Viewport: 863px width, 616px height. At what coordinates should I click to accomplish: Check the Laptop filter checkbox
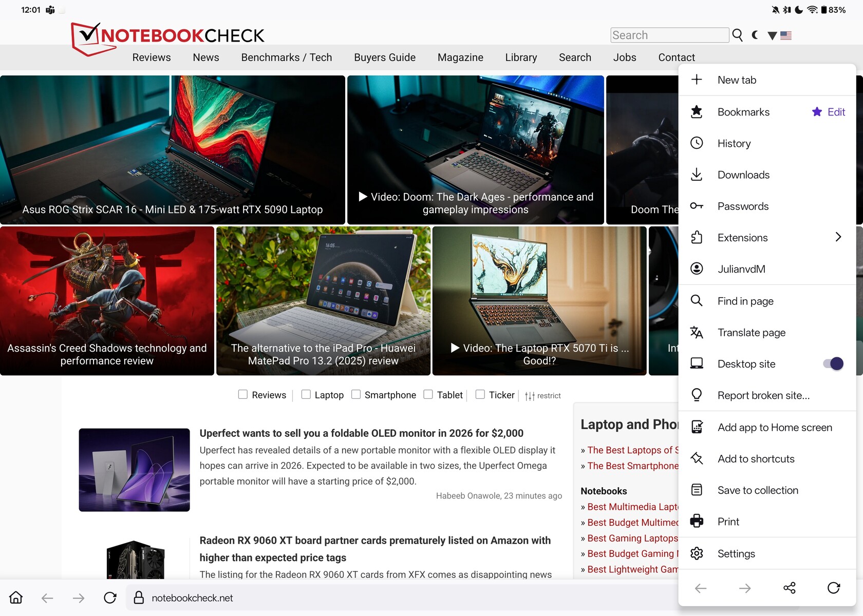tap(306, 394)
